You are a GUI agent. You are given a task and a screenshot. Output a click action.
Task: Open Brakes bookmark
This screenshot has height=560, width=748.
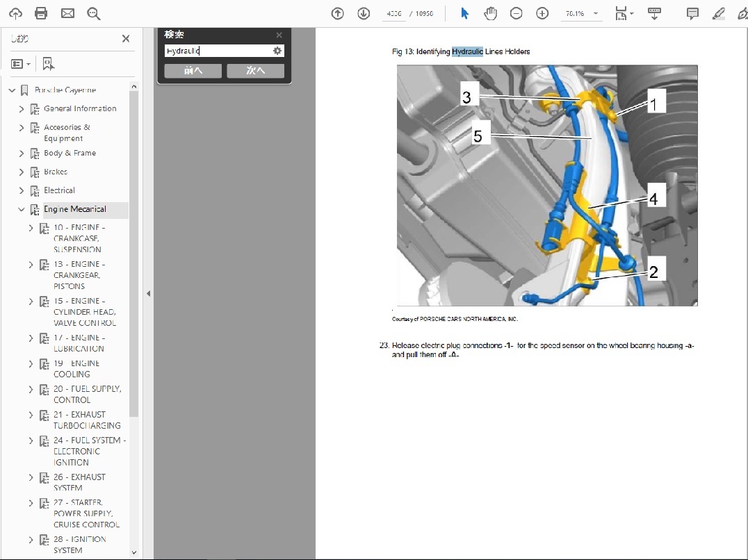(x=56, y=172)
